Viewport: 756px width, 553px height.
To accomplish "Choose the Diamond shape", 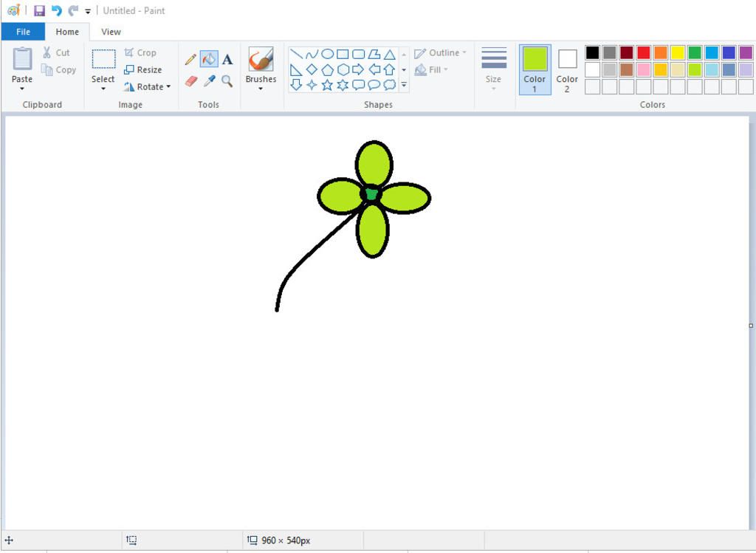I will (x=312, y=70).
